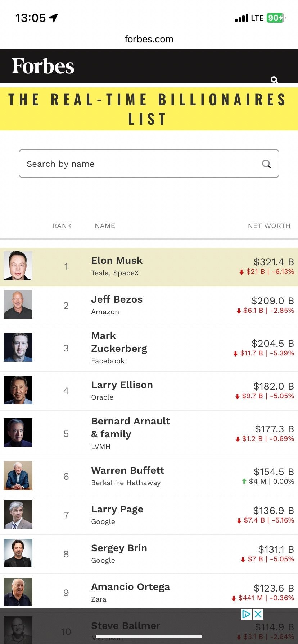Focus the Search by name field
Viewport: 298px width, 644px height.
click(x=140, y=164)
